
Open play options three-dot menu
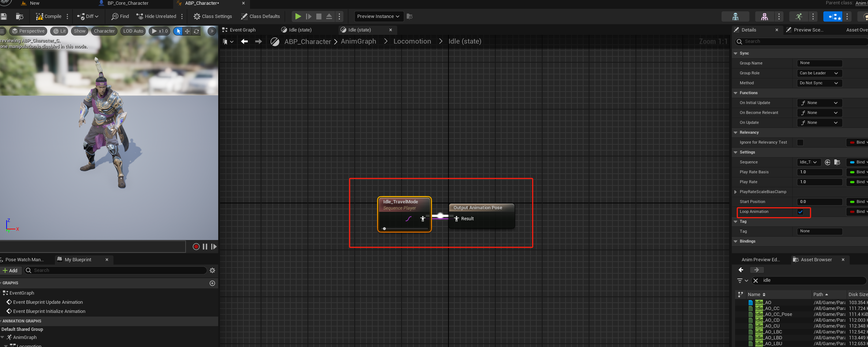click(x=339, y=16)
